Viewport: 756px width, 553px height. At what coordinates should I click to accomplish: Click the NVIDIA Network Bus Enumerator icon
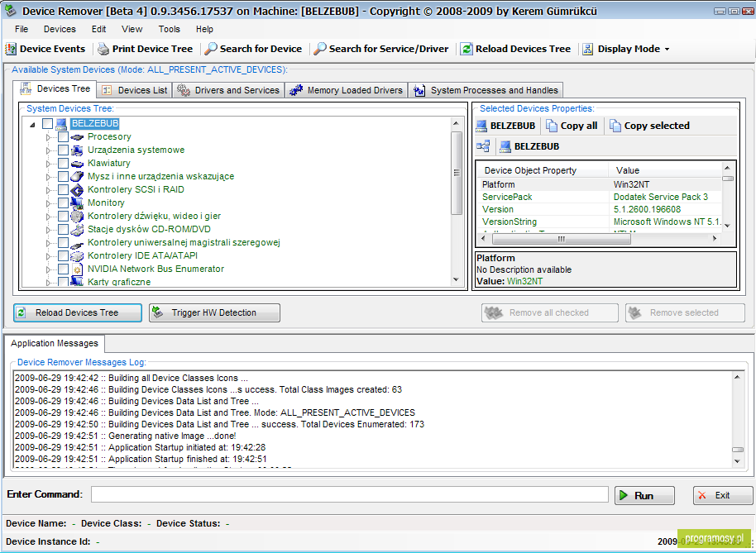coord(77,269)
